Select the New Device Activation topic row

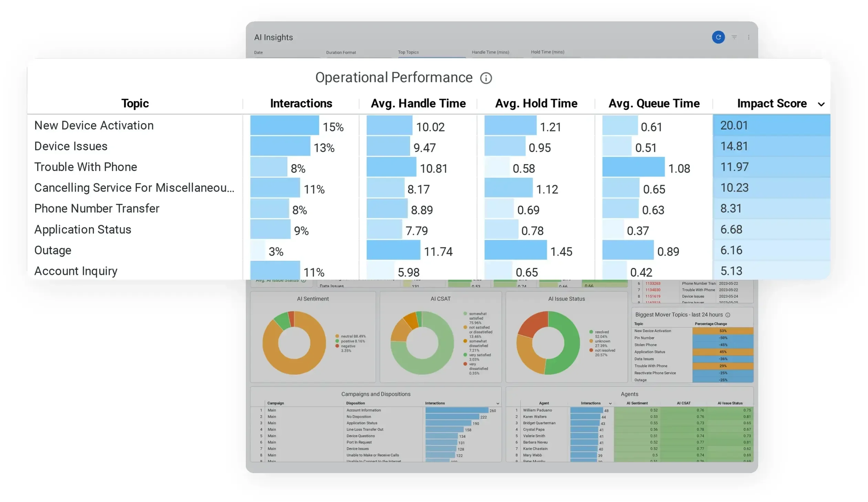coord(94,126)
